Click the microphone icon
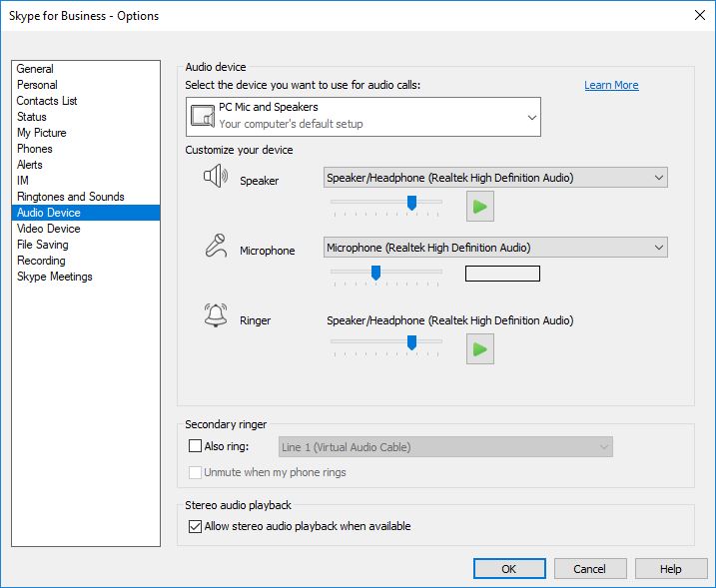The height and width of the screenshot is (588, 716). click(x=216, y=246)
